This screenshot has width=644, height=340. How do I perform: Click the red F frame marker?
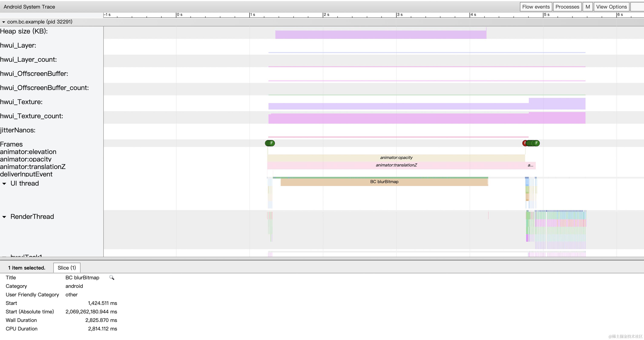pos(525,143)
